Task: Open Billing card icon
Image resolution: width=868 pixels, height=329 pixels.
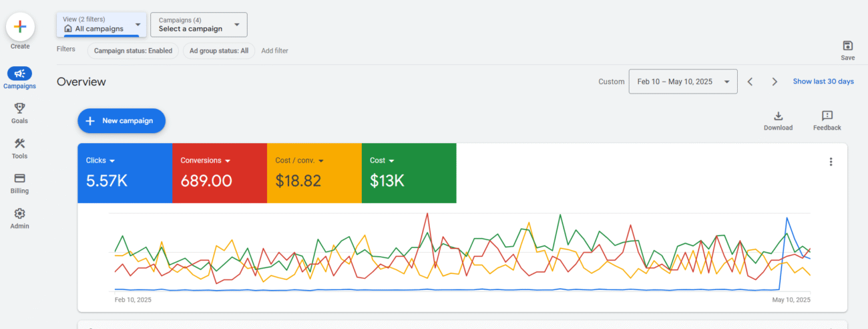Action: click(19, 178)
